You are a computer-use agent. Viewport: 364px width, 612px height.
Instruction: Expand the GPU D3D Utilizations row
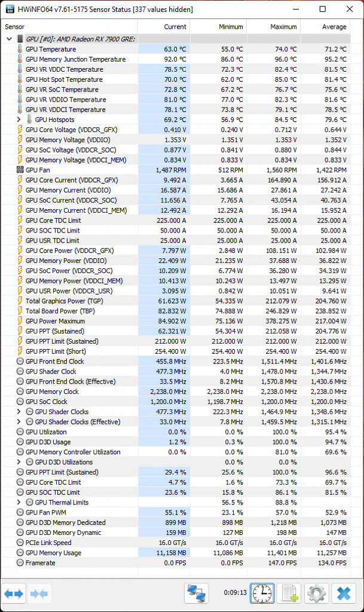pos(19,462)
